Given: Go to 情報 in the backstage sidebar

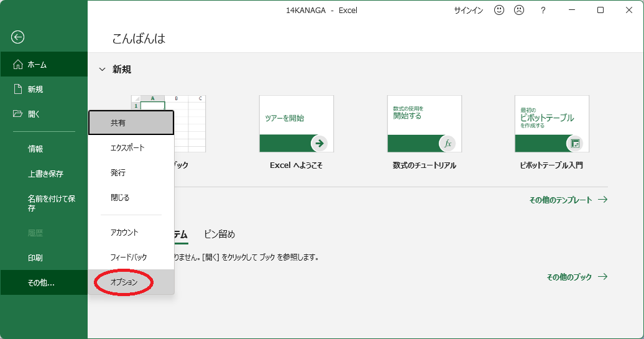Looking at the screenshot, I should [44, 149].
